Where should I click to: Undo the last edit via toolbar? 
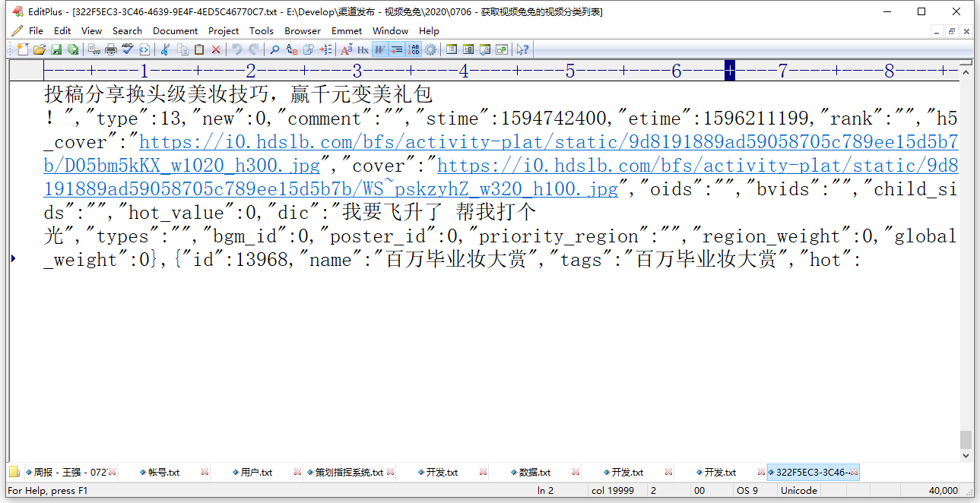[237, 49]
